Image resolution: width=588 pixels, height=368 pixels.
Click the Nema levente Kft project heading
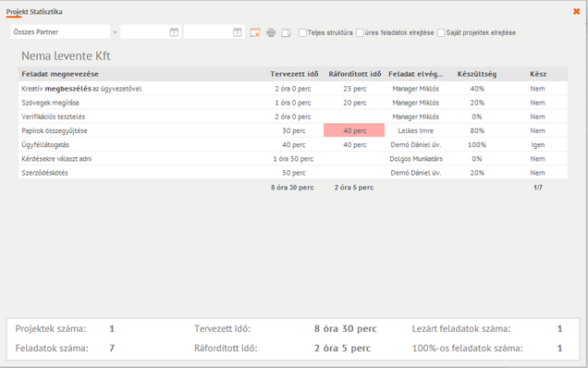[66, 55]
